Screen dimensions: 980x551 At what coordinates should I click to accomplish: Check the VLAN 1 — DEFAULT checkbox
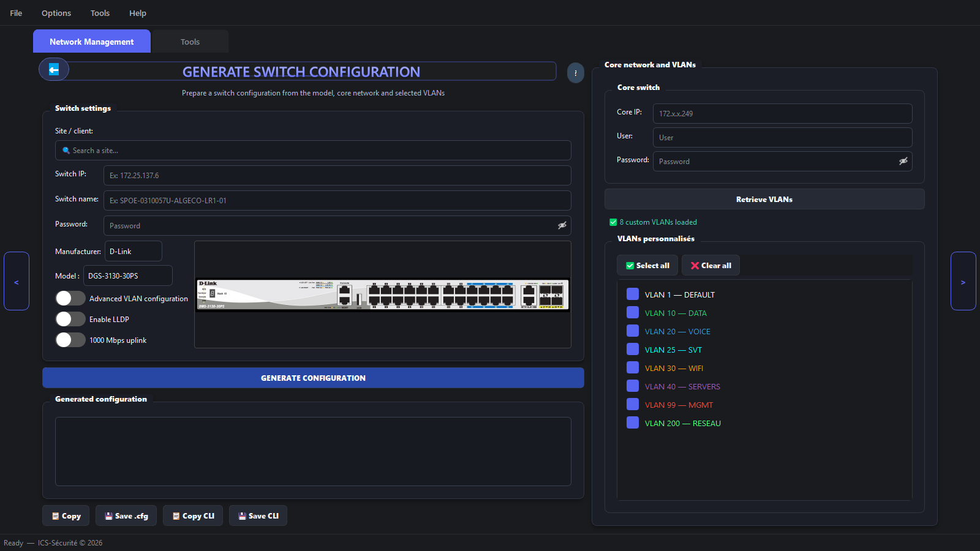(633, 294)
